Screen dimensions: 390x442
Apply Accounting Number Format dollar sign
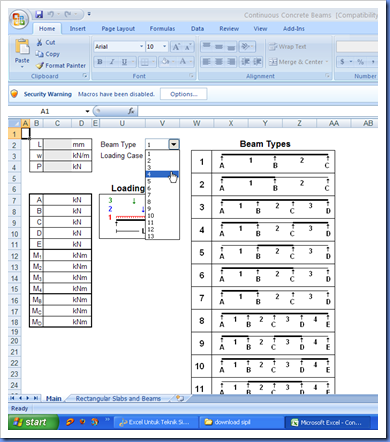[342, 62]
